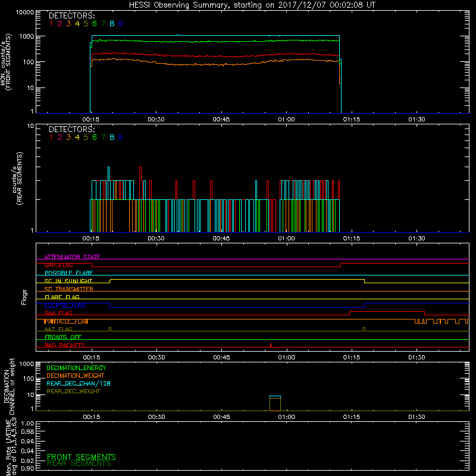Click the HESSI Observing Summary title text
This screenshot has height=476, width=476.
point(252,5)
